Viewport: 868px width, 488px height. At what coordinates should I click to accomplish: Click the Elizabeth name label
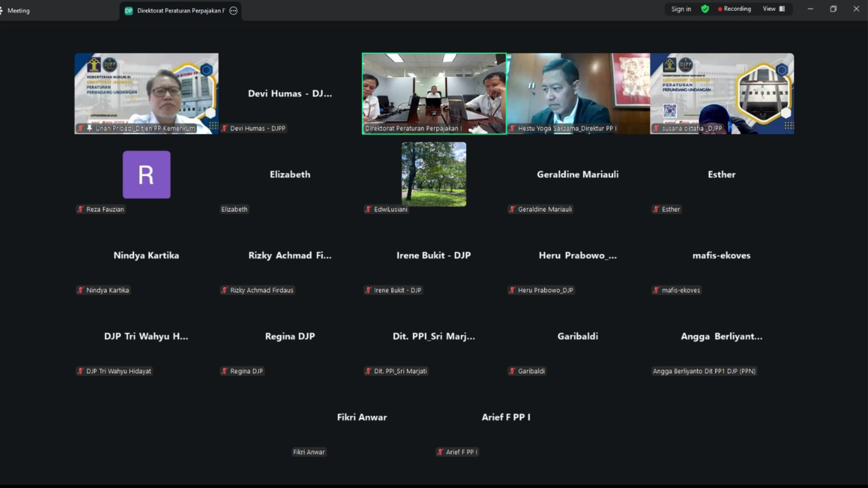tap(234, 209)
